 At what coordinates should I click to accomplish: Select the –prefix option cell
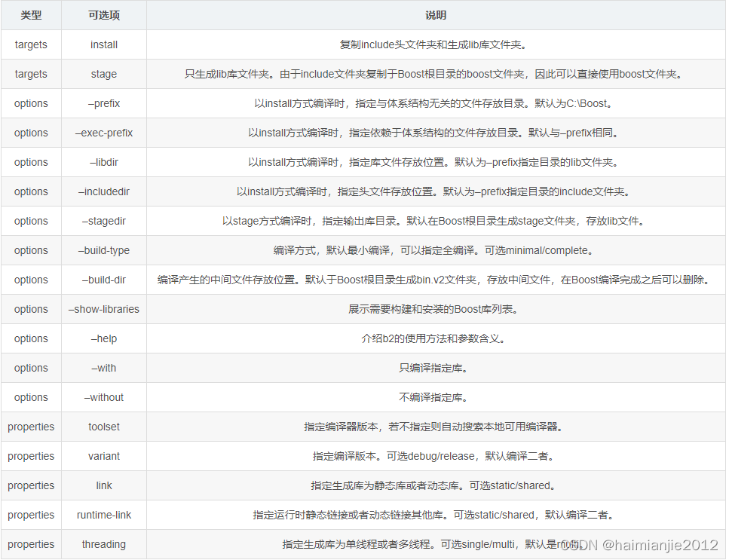click(103, 103)
